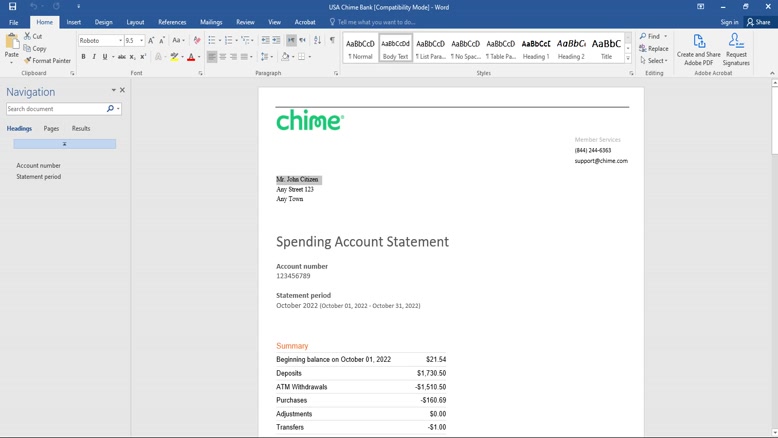Open the multilevel list menu

pyautogui.click(x=247, y=41)
